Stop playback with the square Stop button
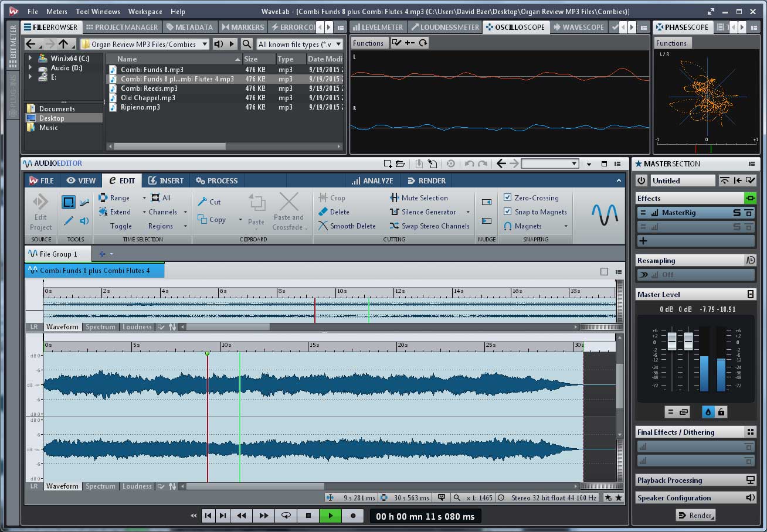 (308, 516)
